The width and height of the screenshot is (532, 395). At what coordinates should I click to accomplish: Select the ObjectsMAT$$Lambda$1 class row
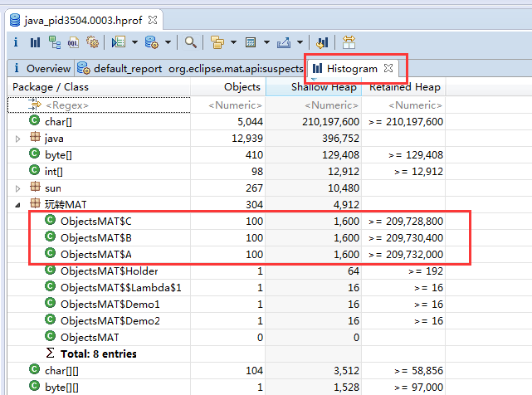pyautogui.click(x=227, y=288)
